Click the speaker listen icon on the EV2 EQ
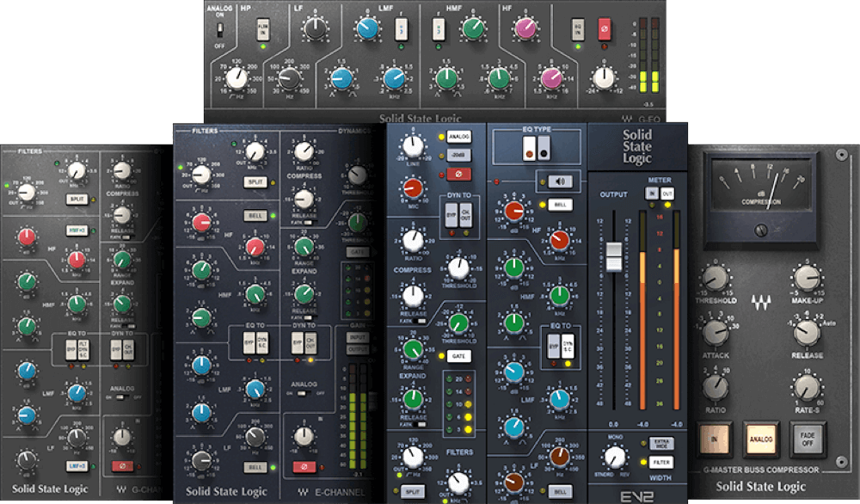The width and height of the screenshot is (860, 504). click(x=560, y=181)
